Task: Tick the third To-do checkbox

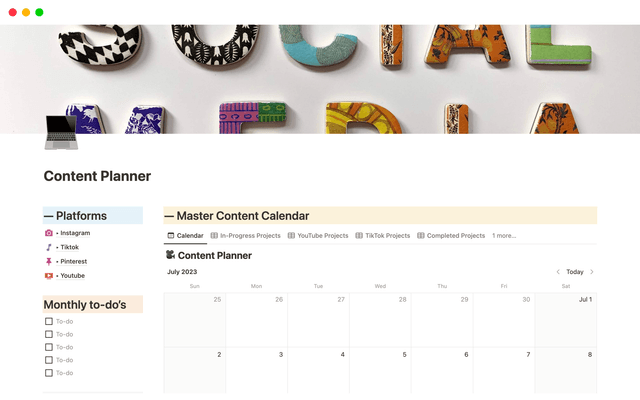Action: (49, 347)
